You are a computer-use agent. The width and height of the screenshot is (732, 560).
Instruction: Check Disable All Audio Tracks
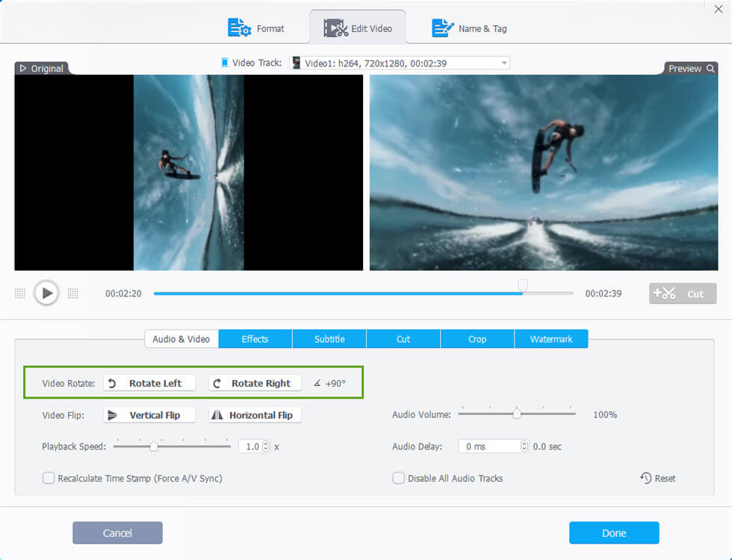[x=398, y=479]
